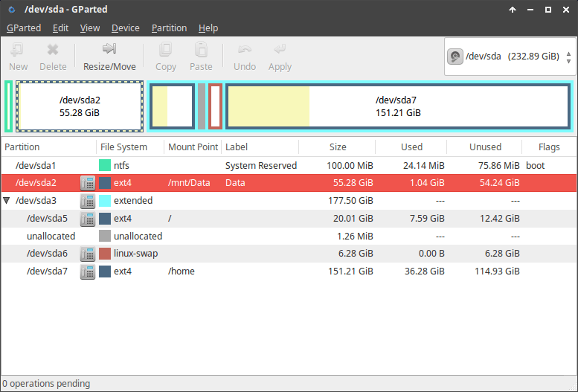The width and height of the screenshot is (578, 392).
Task: Select the green /dev/sda1 sliver in the disk map
Action: [8, 106]
